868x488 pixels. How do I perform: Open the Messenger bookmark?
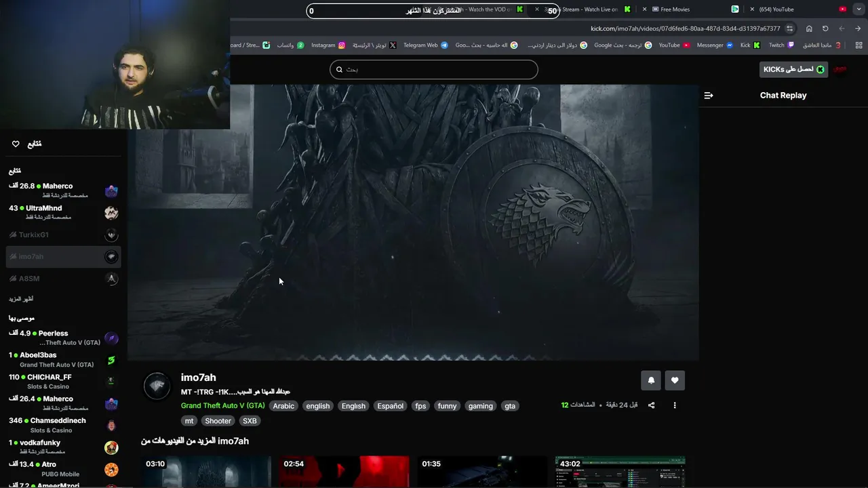pos(715,45)
